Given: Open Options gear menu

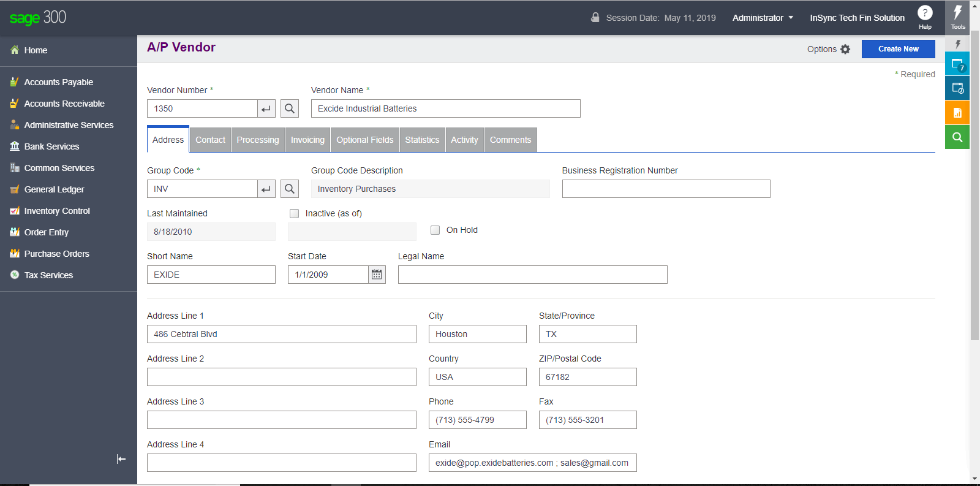Looking at the screenshot, I should [x=829, y=49].
